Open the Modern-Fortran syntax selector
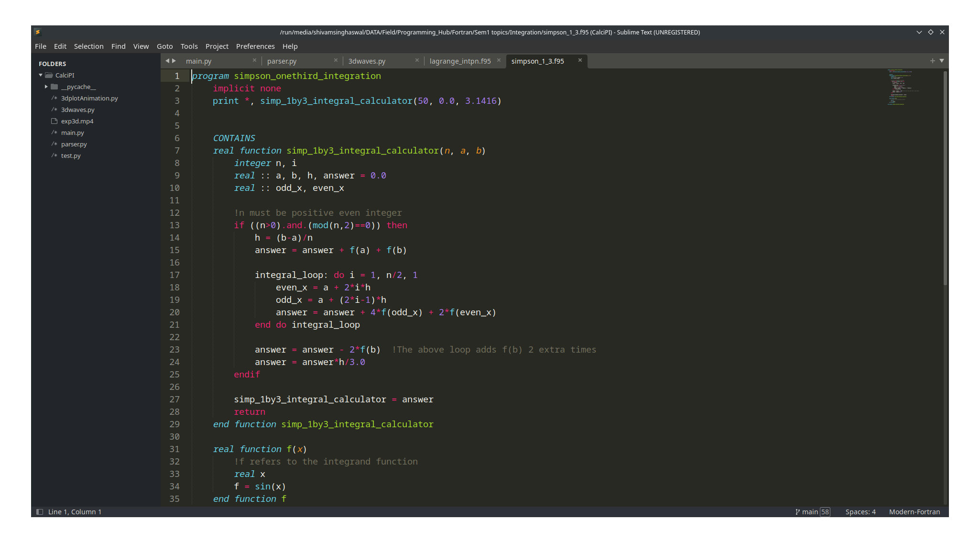Viewport: 980px width, 554px height. coord(914,512)
